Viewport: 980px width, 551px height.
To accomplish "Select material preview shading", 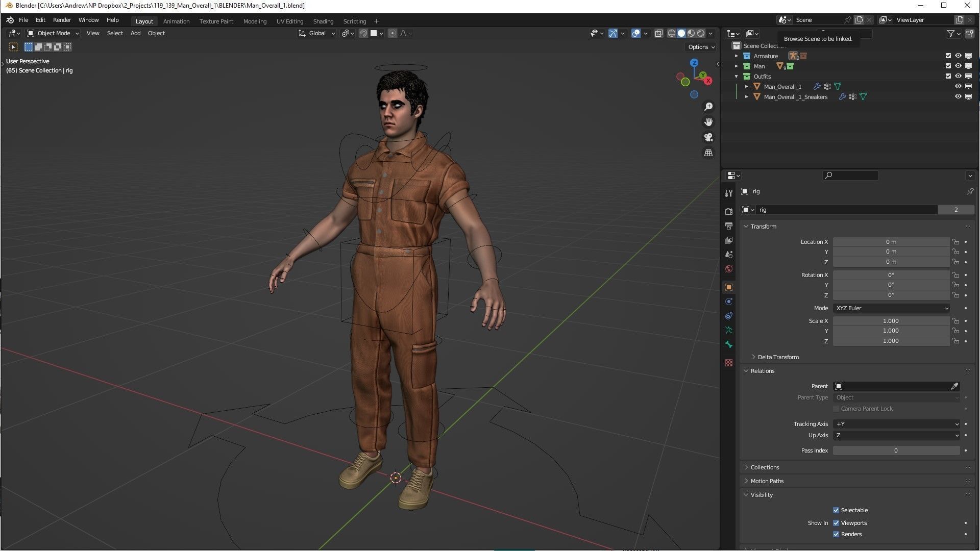I will [691, 33].
